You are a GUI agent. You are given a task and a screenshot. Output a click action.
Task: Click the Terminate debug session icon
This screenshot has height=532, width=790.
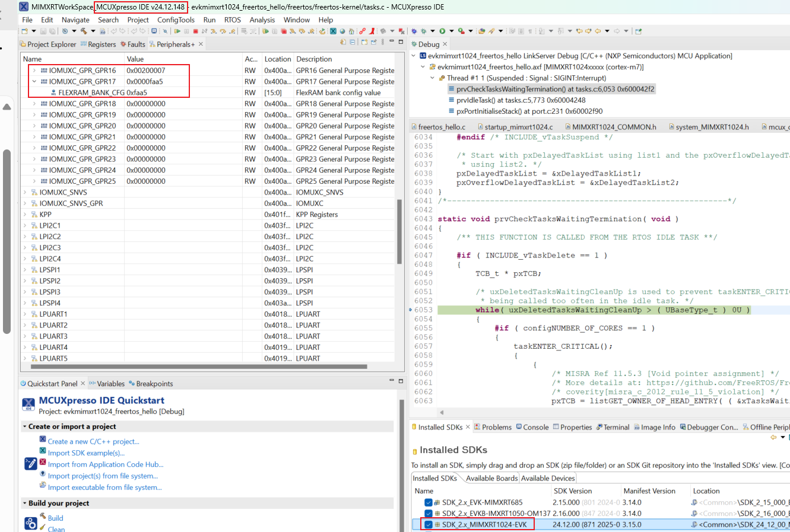(x=196, y=30)
